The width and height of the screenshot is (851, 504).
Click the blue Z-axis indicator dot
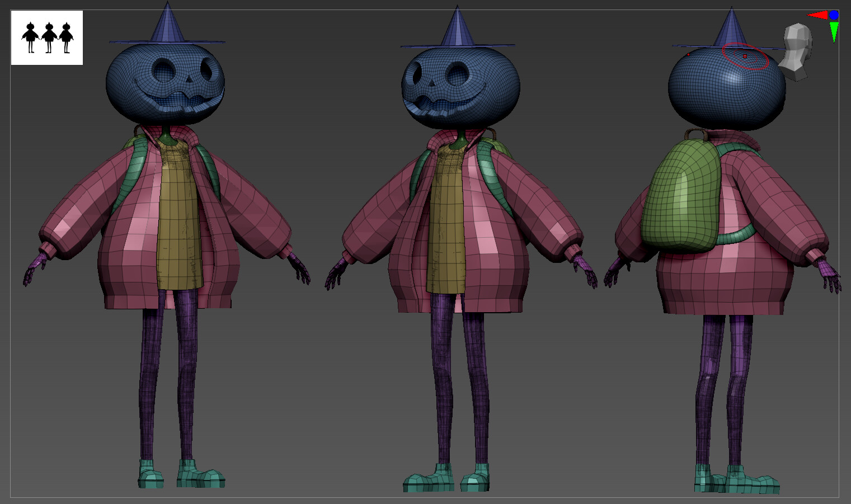pyautogui.click(x=834, y=15)
